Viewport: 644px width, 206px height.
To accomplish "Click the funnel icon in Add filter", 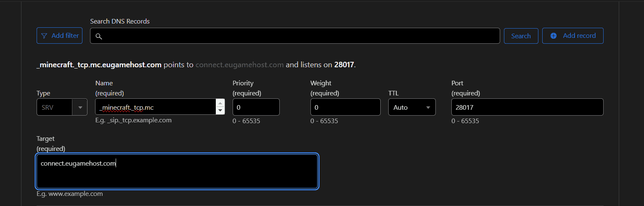I will pos(44,36).
